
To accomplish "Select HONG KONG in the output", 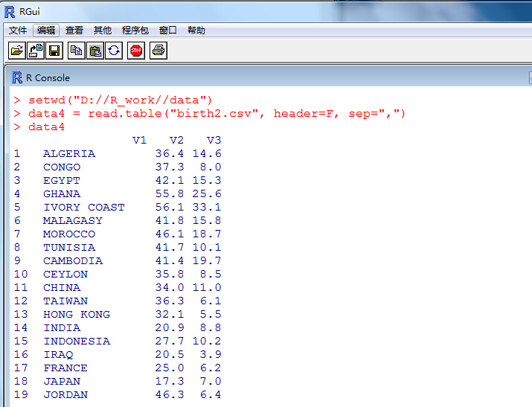I will click(x=77, y=315).
